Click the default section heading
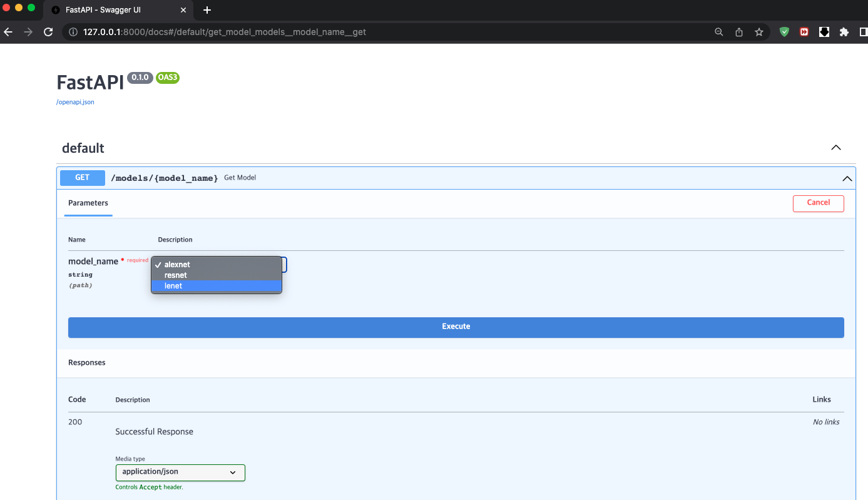Image resolution: width=868 pixels, height=500 pixels. coord(83,148)
